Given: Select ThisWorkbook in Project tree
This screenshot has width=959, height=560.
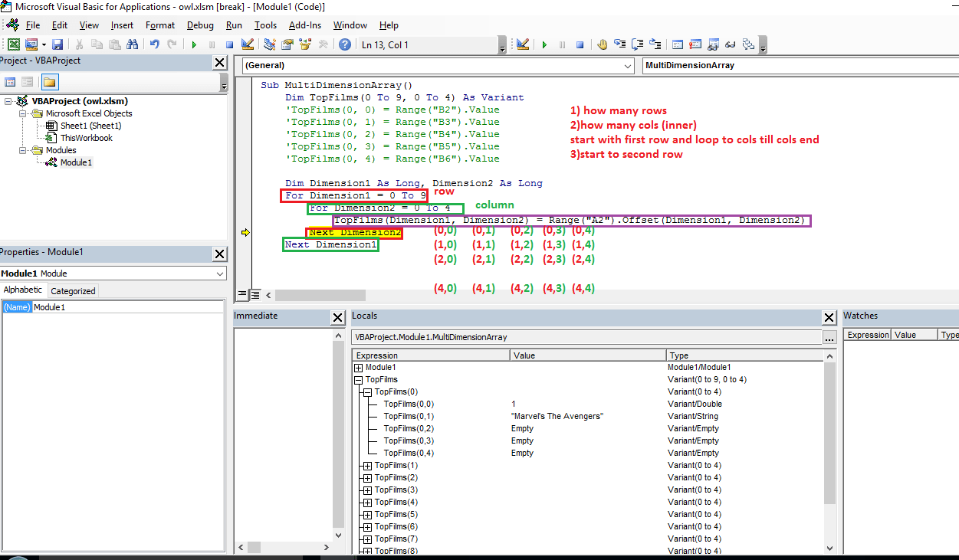Looking at the screenshot, I should coord(86,138).
